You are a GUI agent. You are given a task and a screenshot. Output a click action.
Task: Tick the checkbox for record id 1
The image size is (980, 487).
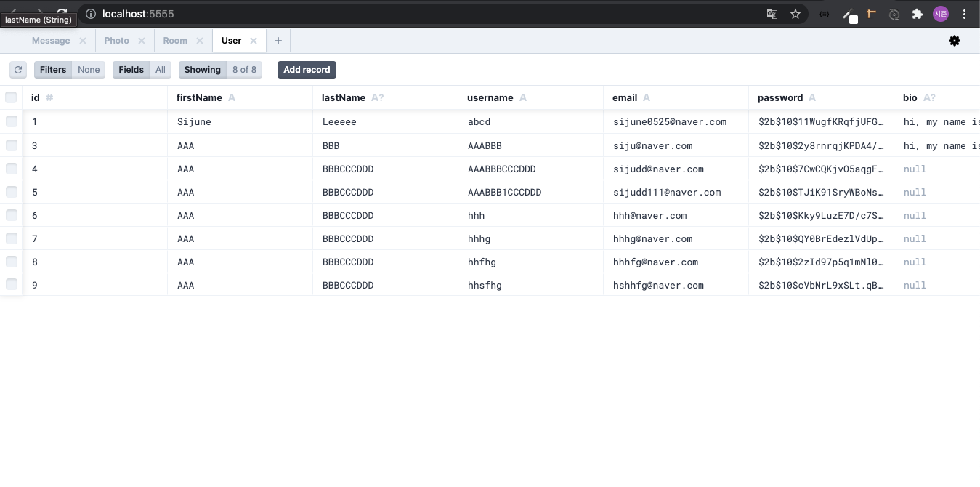[x=11, y=121]
